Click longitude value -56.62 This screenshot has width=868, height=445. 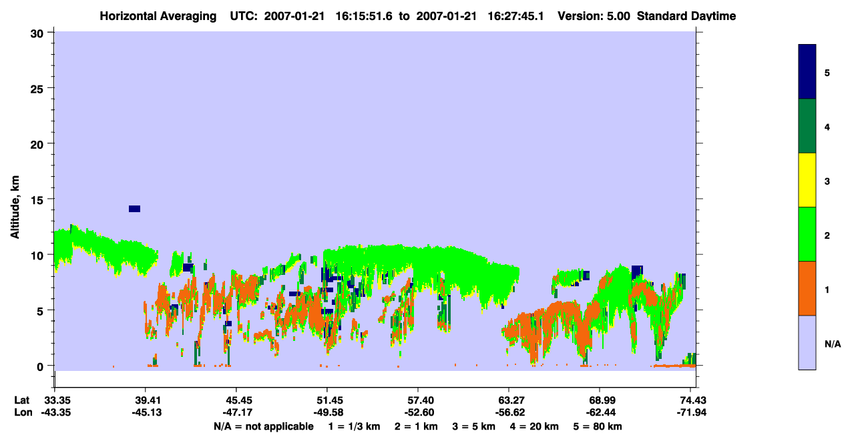pos(509,412)
